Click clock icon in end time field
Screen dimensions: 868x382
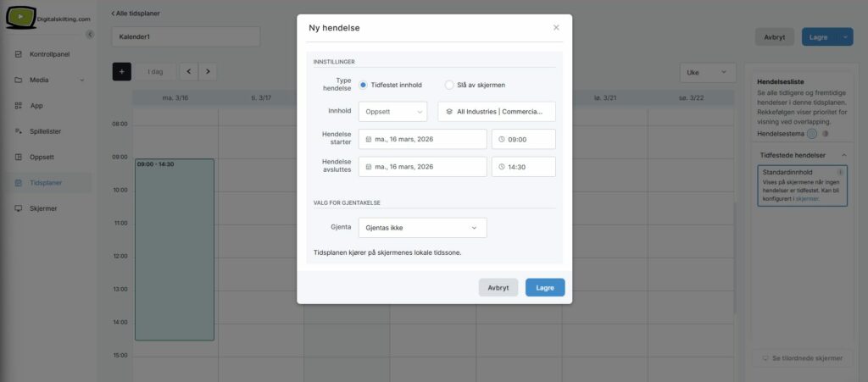click(x=502, y=167)
